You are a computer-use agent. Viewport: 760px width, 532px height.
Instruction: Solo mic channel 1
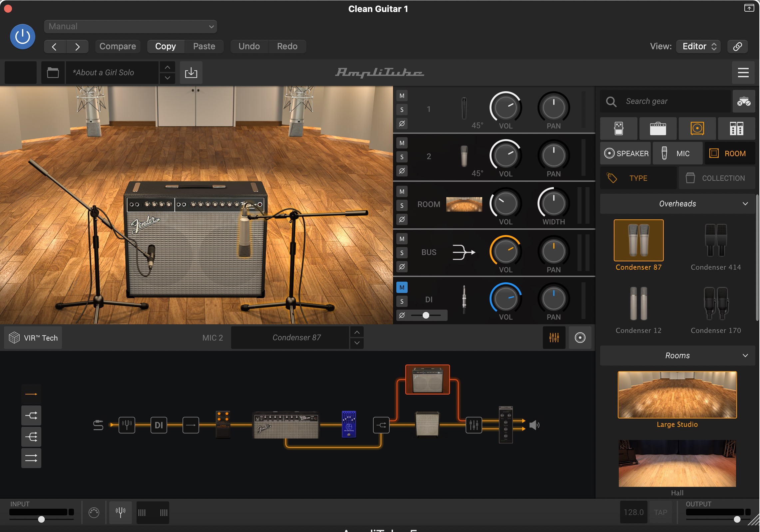(x=402, y=110)
